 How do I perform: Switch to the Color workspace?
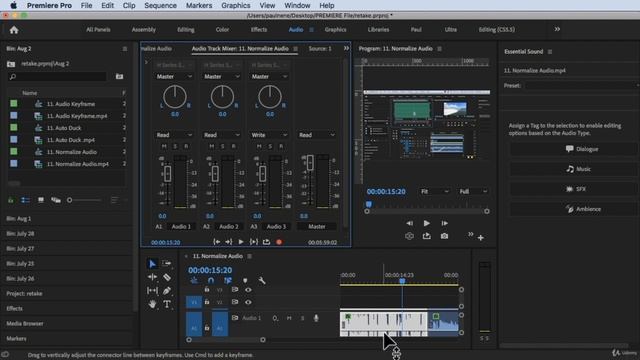(222, 29)
